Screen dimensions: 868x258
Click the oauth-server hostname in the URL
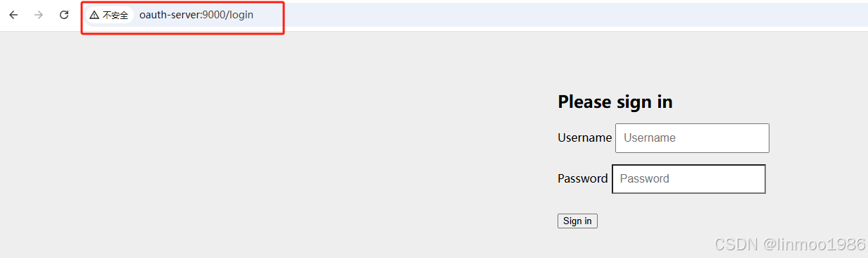[x=170, y=15]
